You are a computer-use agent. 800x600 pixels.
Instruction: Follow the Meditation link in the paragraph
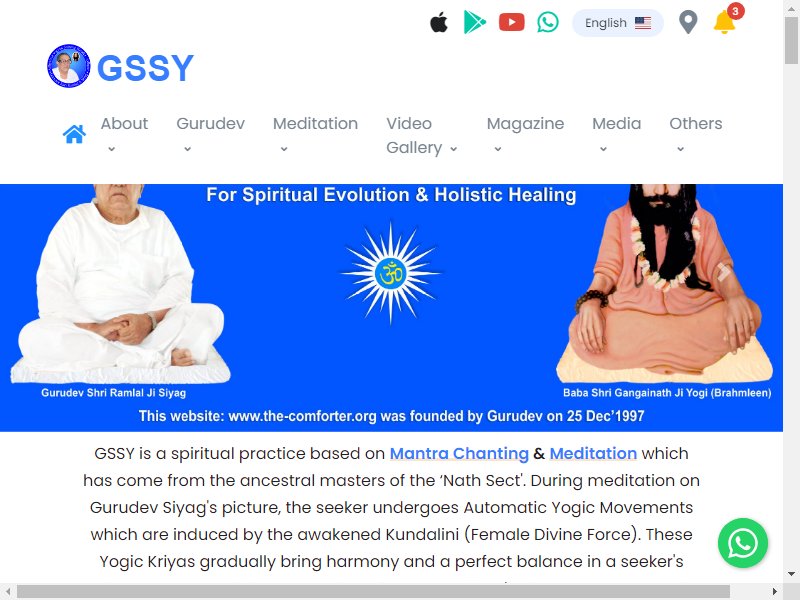593,454
